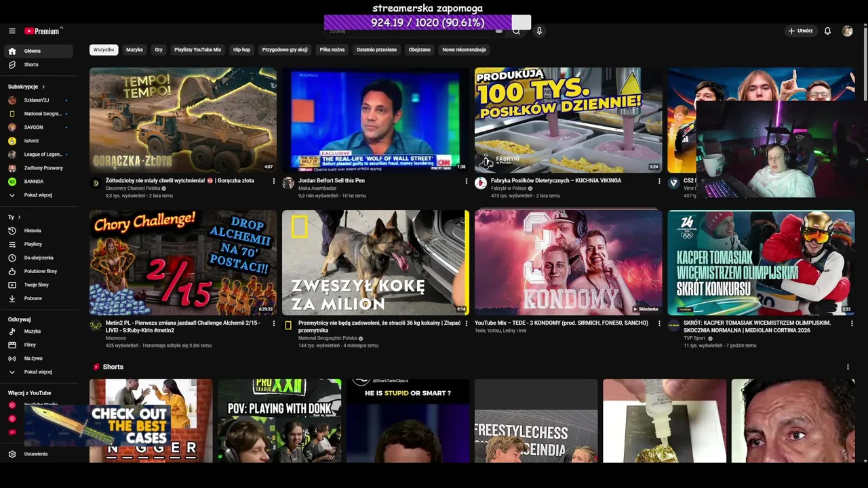The width and height of the screenshot is (868, 488).
Task: Open the options menu for the Metin2 PL video
Action: (274, 324)
